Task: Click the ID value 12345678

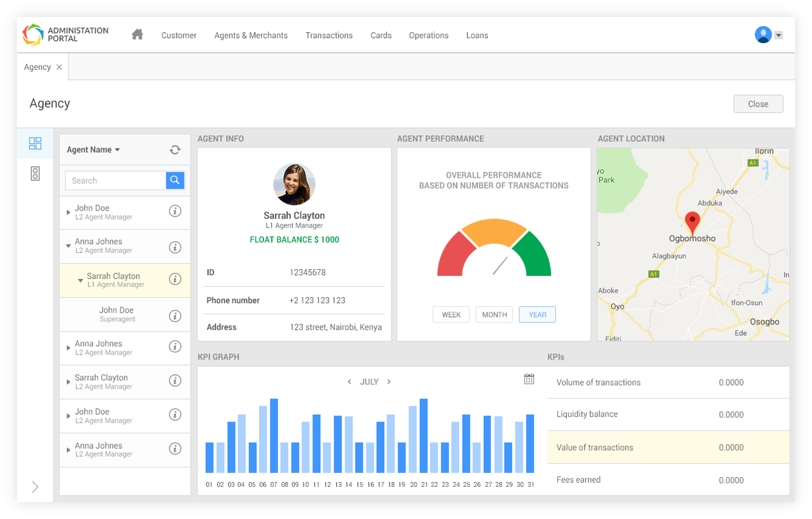Action: point(308,273)
